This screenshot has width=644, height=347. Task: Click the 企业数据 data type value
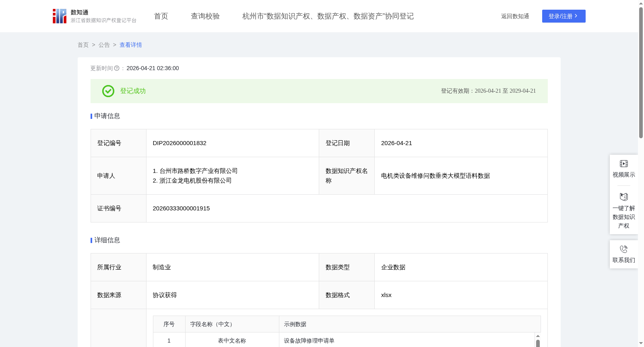[x=393, y=267]
